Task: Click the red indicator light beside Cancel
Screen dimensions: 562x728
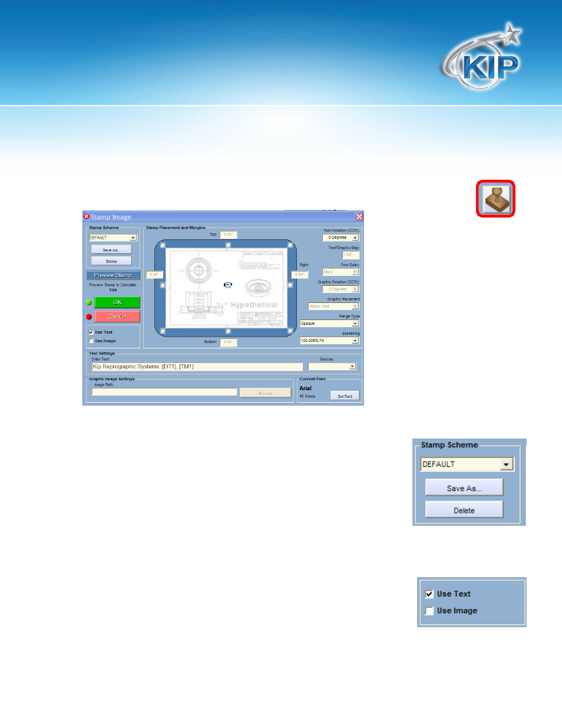Action: 89,317
